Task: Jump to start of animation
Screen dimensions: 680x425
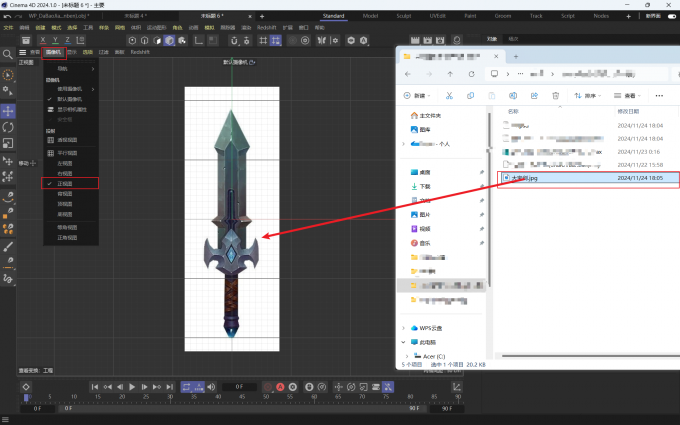Action: coord(95,387)
